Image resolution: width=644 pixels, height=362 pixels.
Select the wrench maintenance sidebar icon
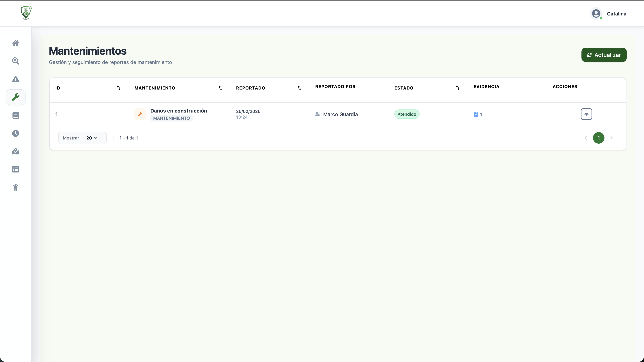[x=15, y=97]
